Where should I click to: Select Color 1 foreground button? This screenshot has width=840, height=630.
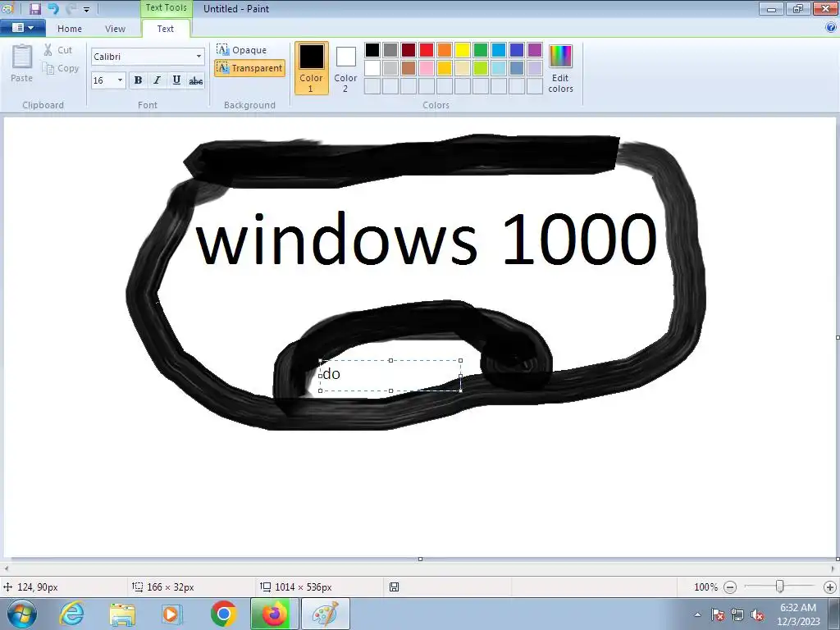click(x=311, y=68)
